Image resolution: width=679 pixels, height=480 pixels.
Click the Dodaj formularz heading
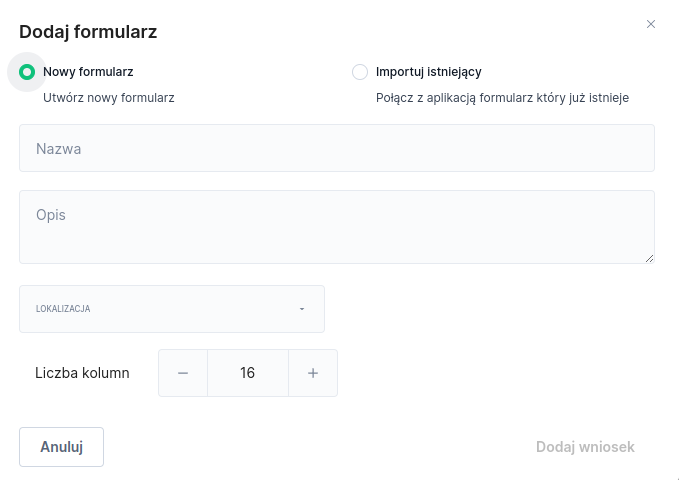(88, 32)
